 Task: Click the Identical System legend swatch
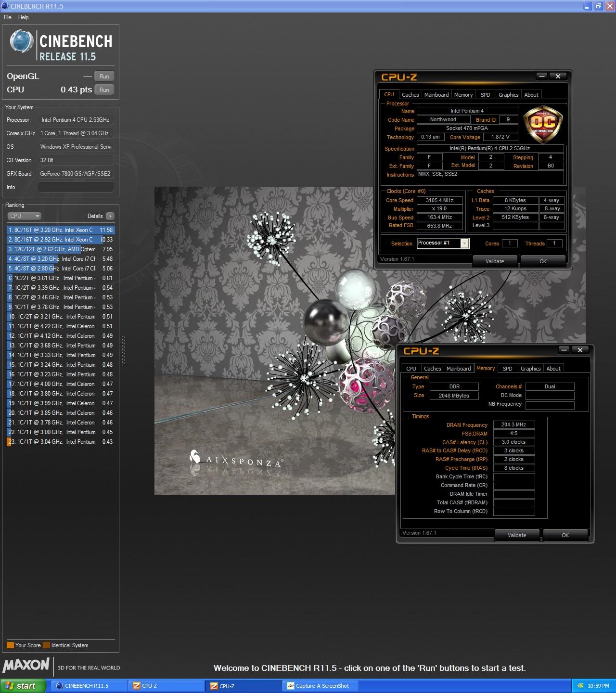(x=46, y=645)
